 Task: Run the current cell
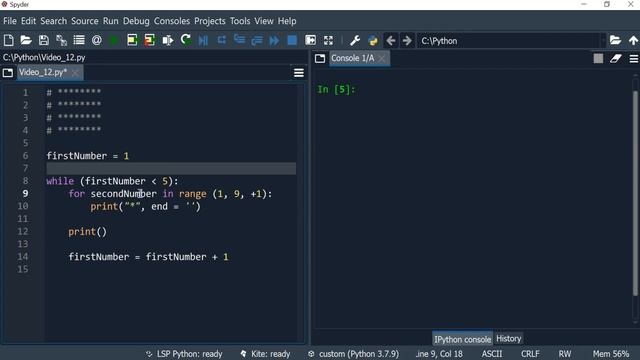click(132, 40)
